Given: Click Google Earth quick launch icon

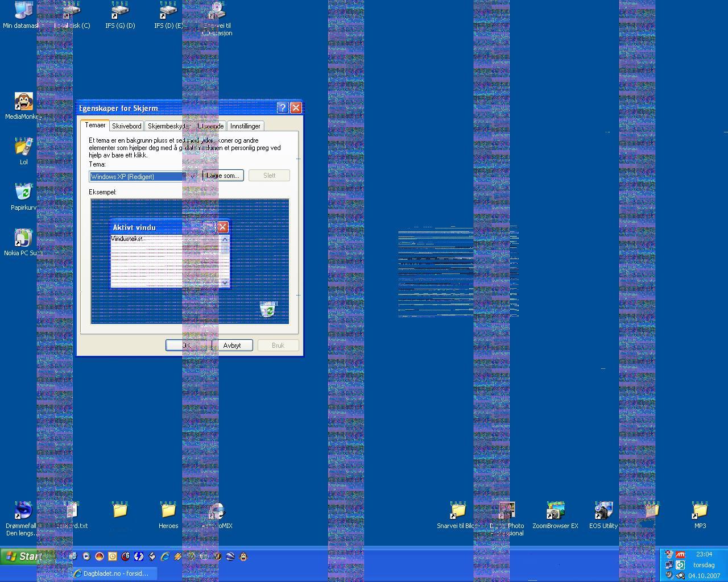Looking at the screenshot, I should [230, 556].
